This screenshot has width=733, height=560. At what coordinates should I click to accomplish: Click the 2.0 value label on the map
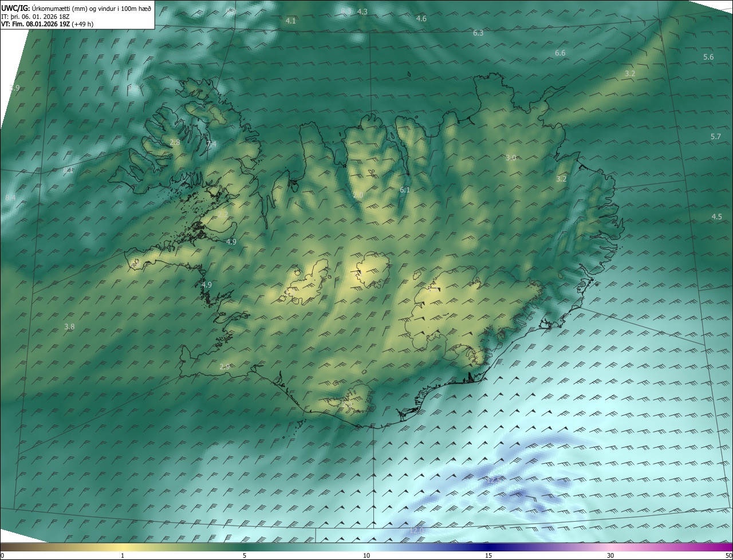pyautogui.click(x=358, y=195)
